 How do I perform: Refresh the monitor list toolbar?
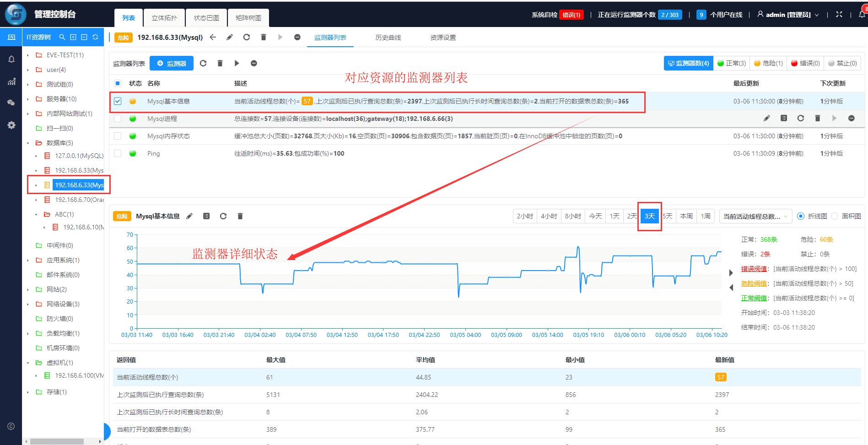pos(203,63)
